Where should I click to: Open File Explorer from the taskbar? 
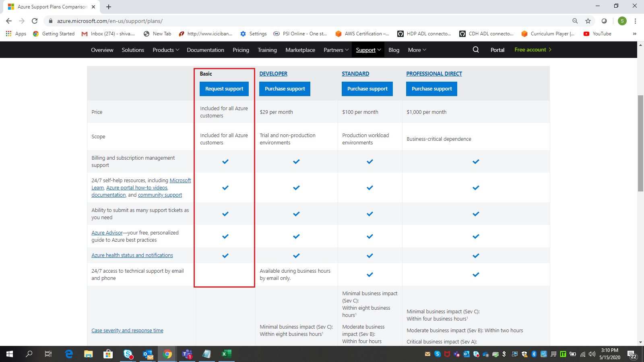click(89, 354)
